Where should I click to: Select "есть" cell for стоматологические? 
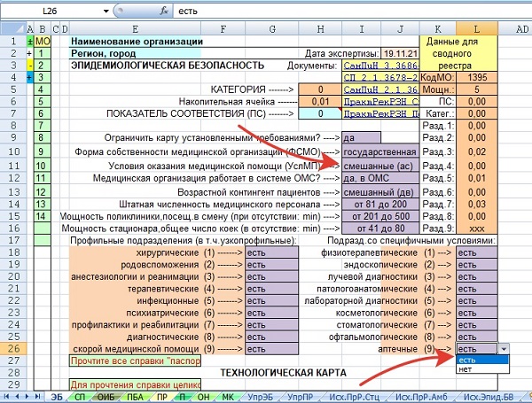point(477,325)
